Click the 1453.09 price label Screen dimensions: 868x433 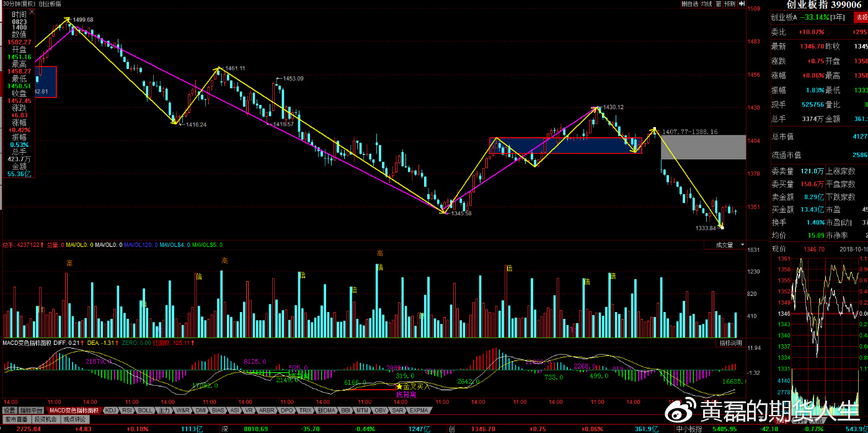click(293, 79)
